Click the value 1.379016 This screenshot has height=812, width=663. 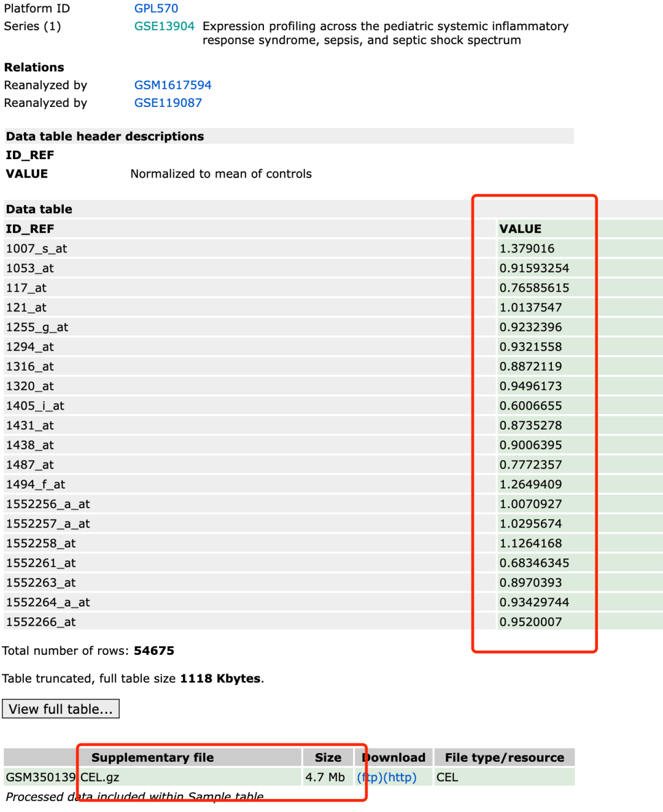click(x=527, y=249)
